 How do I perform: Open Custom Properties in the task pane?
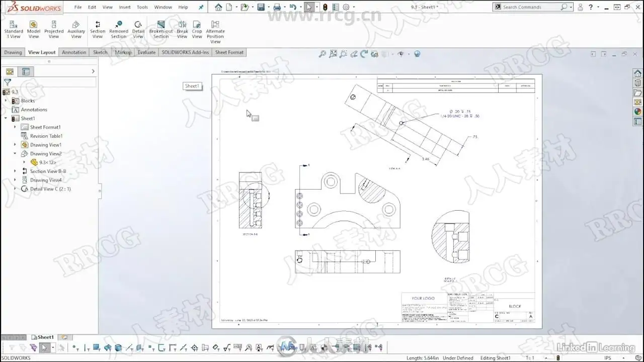pyautogui.click(x=637, y=122)
